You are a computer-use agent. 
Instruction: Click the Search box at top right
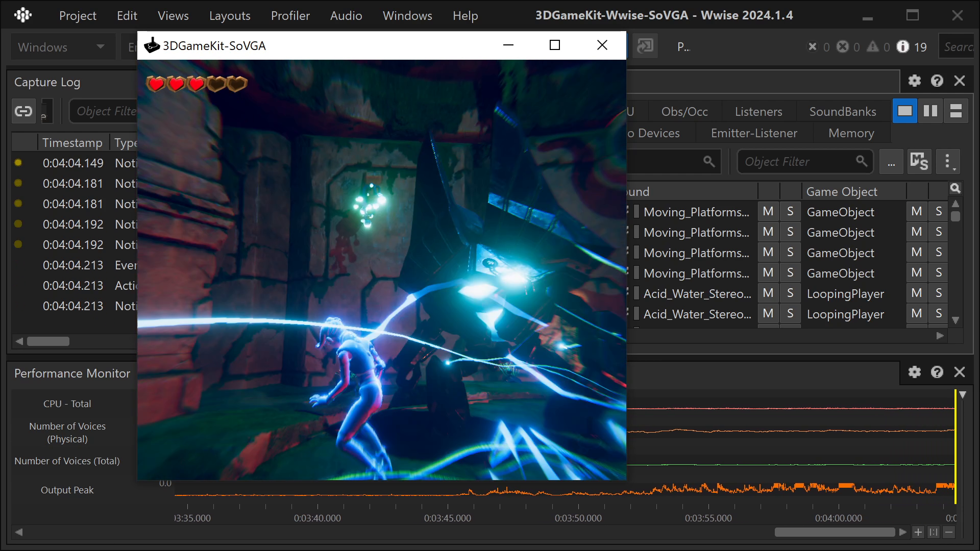958,47
